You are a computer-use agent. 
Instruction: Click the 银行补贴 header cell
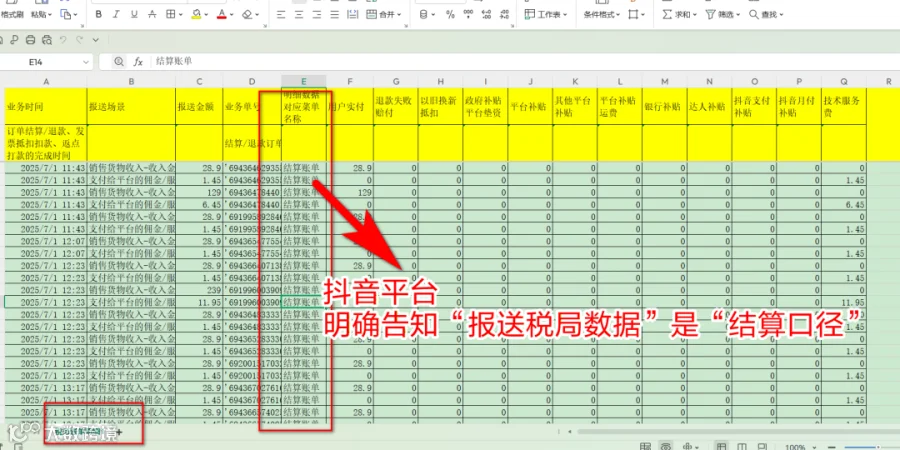[665, 106]
